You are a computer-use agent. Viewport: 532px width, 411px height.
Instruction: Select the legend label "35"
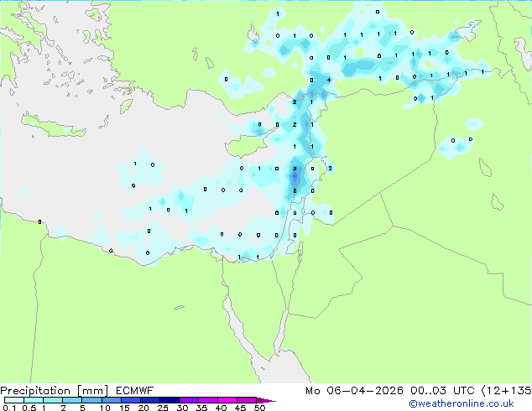tap(201, 408)
